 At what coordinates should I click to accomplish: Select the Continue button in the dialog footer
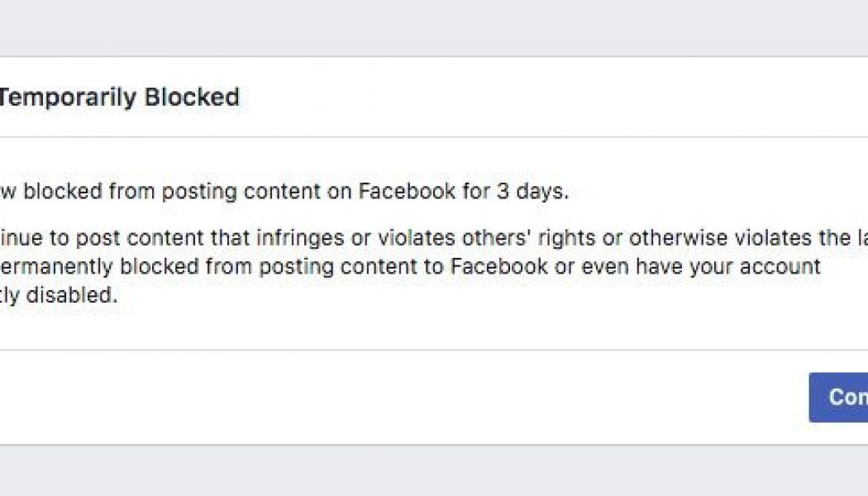840,398
